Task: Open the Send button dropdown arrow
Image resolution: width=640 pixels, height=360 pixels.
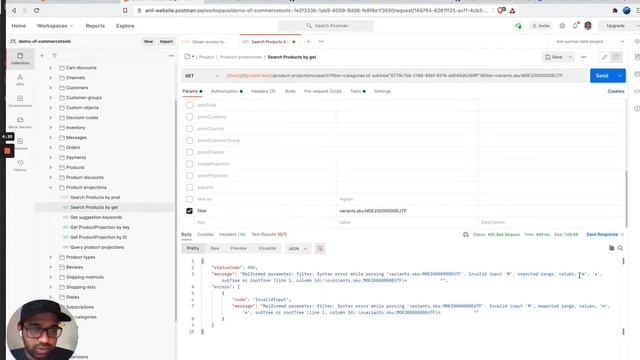Action: [620, 76]
